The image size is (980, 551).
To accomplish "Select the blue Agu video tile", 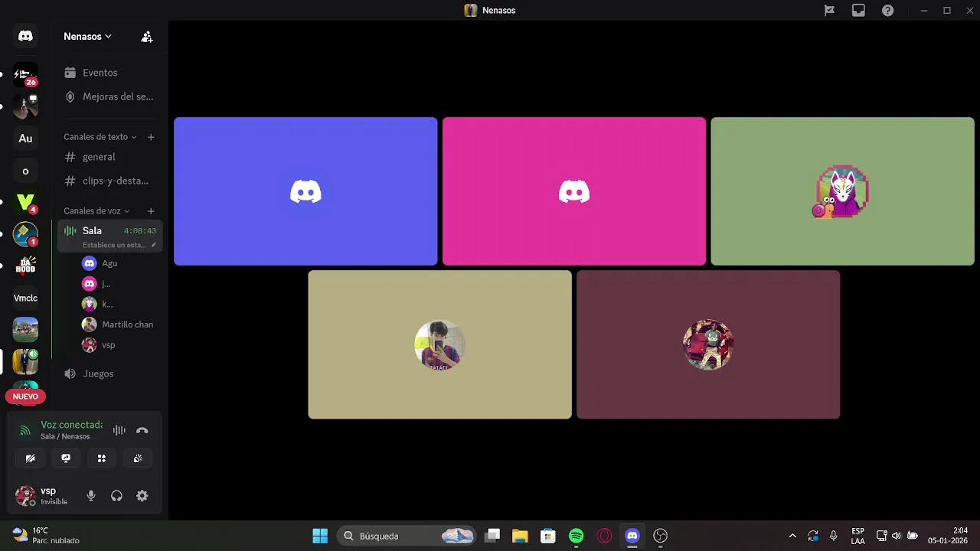I will 305,191.
